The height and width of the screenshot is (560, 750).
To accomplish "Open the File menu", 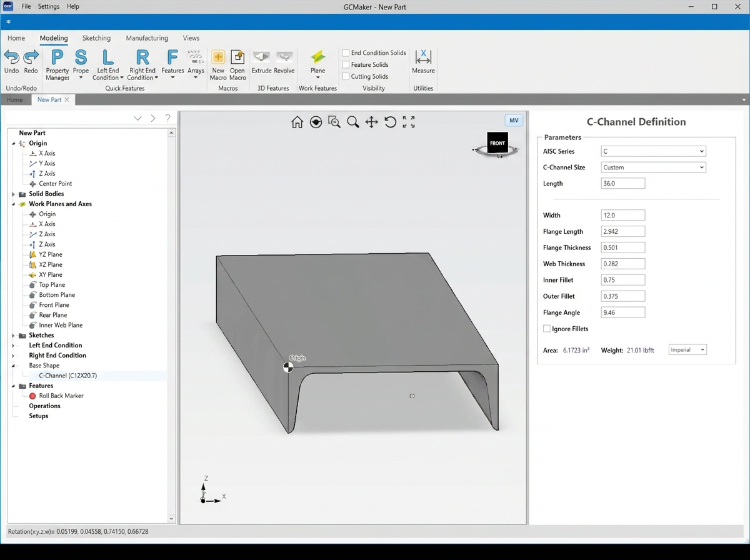I will (x=26, y=6).
